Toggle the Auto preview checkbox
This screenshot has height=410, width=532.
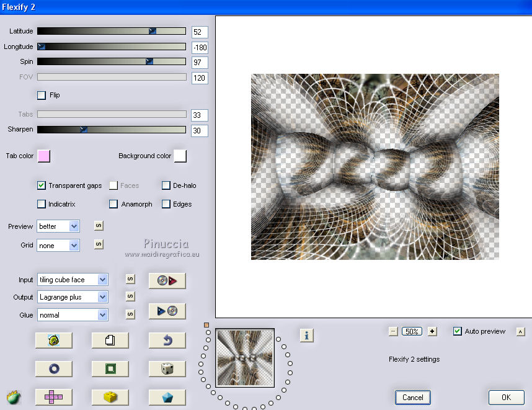point(458,331)
